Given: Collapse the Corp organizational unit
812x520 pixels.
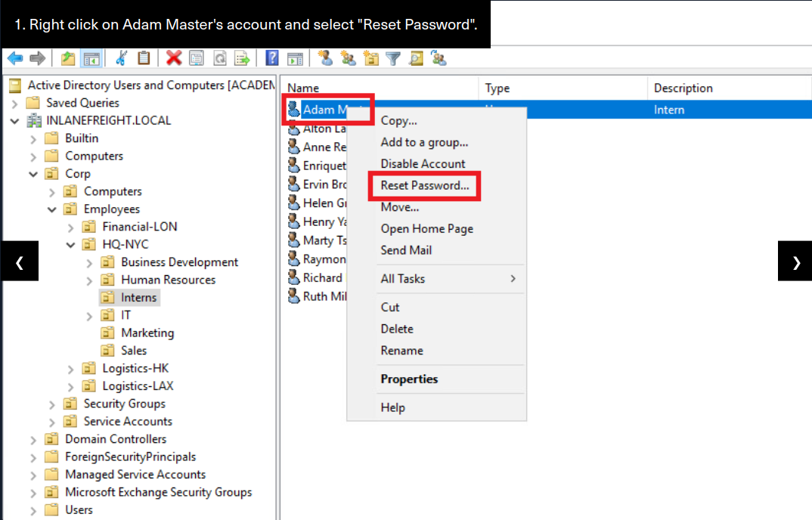Looking at the screenshot, I should point(33,174).
